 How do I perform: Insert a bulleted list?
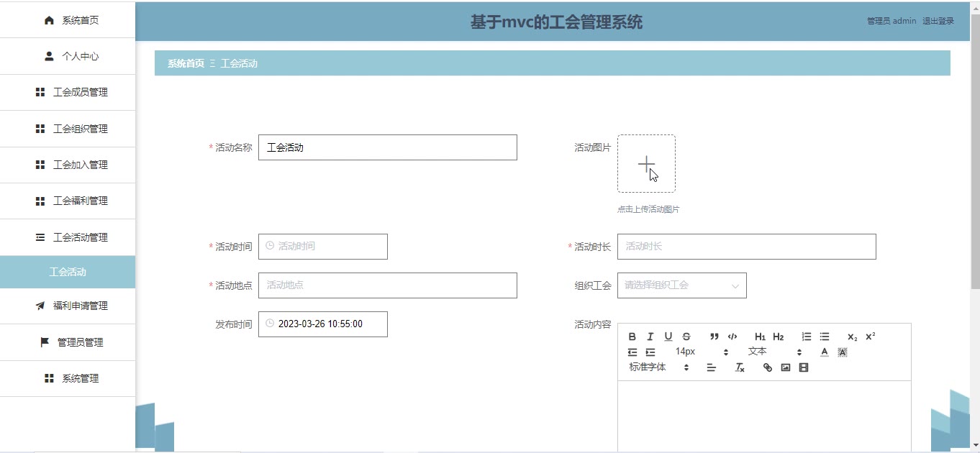(x=825, y=337)
